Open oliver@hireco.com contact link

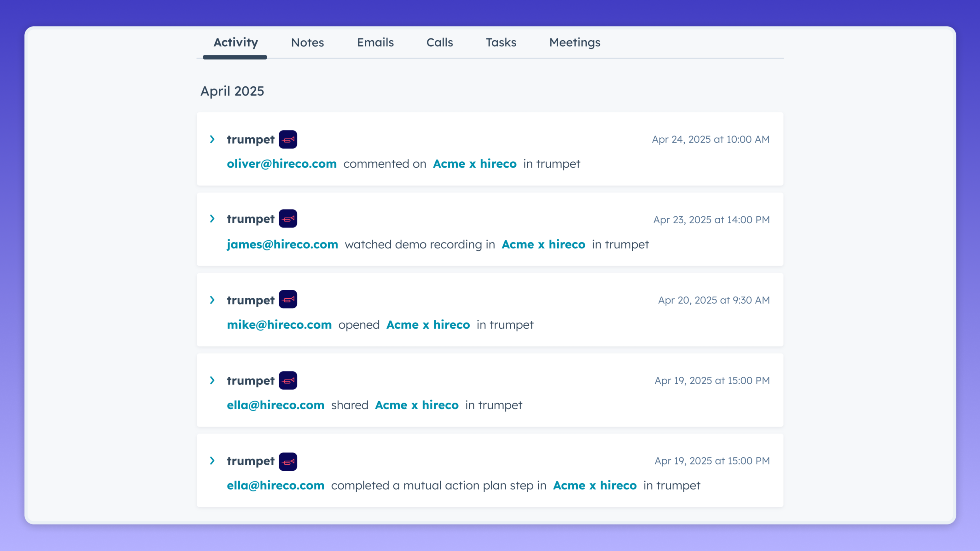(x=281, y=164)
